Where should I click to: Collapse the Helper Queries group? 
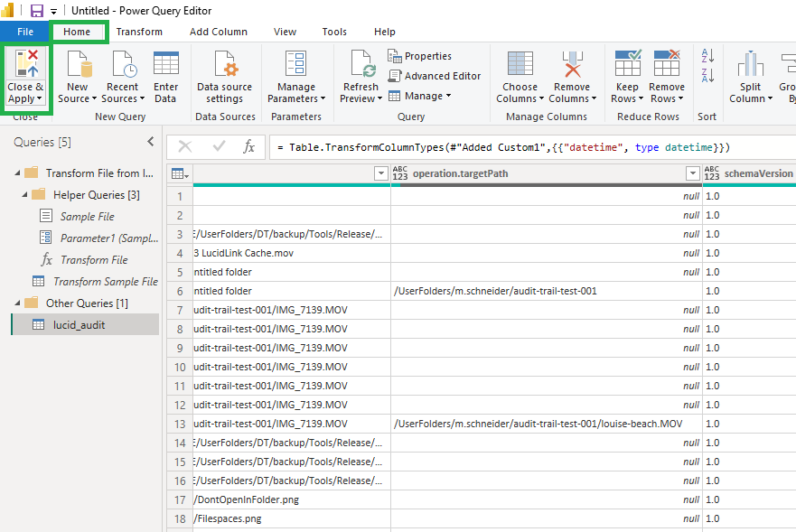coord(25,195)
